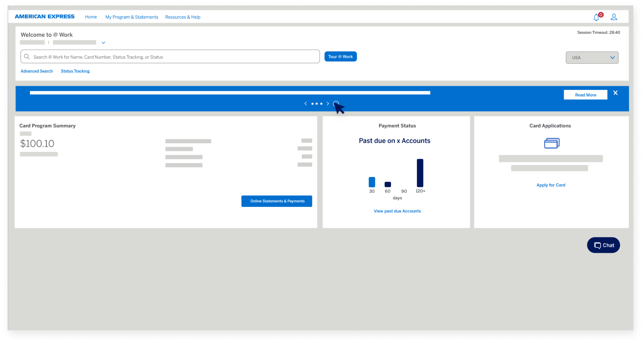The height and width of the screenshot is (343, 644).
Task: Open the Home menu item
Action: point(91,17)
